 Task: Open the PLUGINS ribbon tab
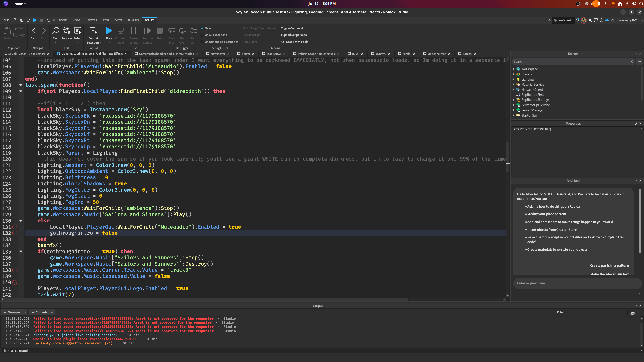click(x=133, y=20)
